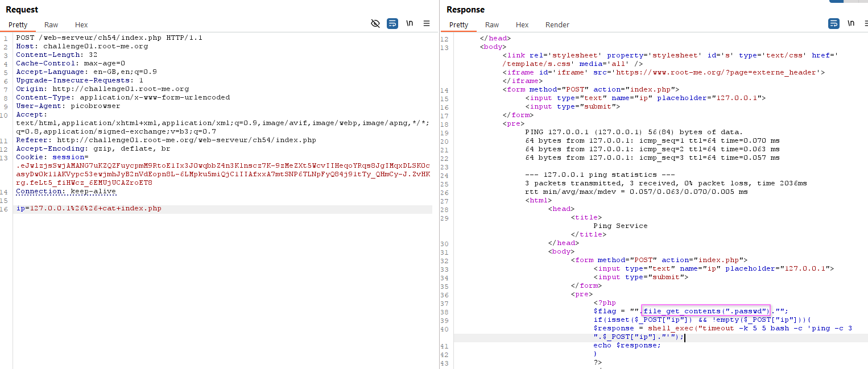Click the PING 127.0.0.1 output line
The height and width of the screenshot is (369, 868).
634,132
